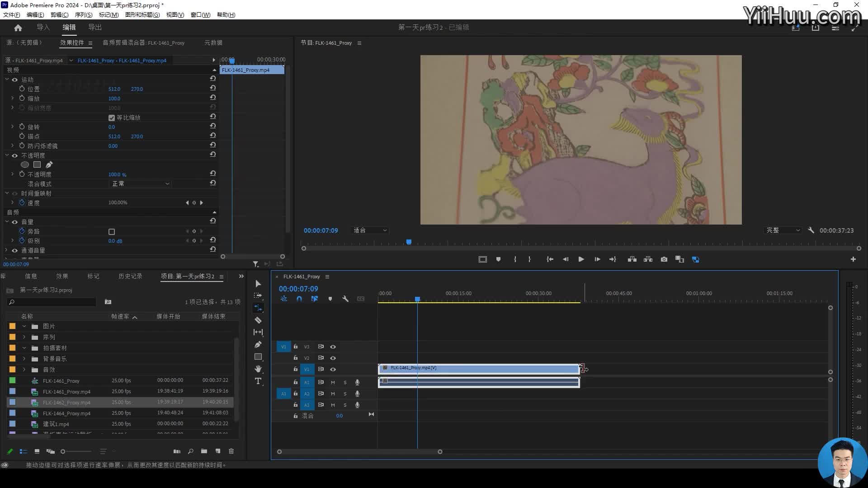Expand the Scale property

pos(12,98)
